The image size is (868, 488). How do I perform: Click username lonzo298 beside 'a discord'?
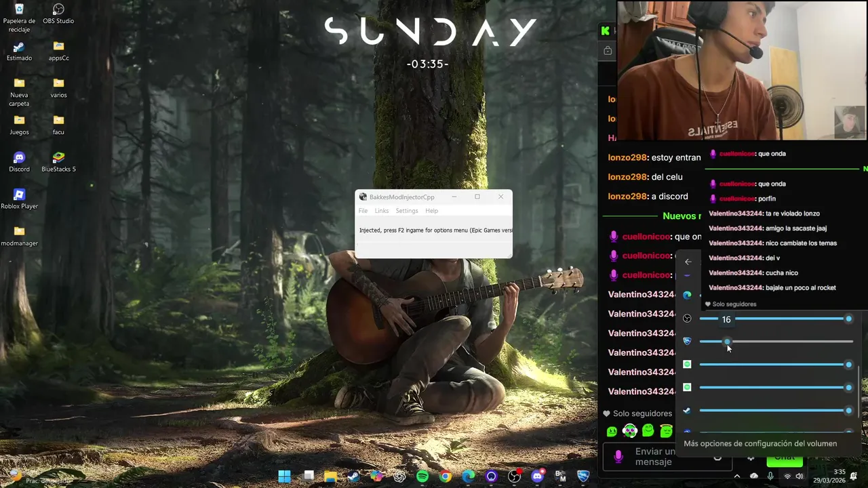(x=628, y=196)
